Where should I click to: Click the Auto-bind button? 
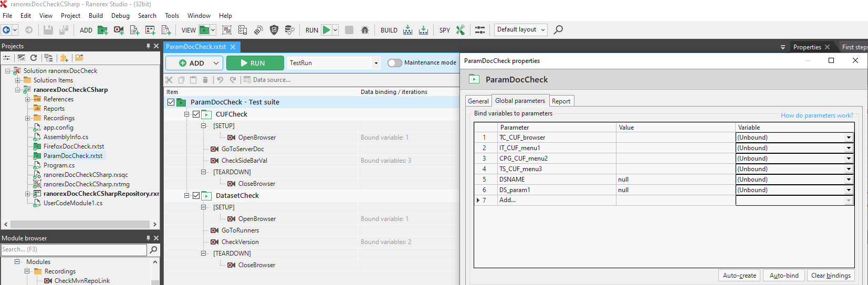[x=784, y=276]
